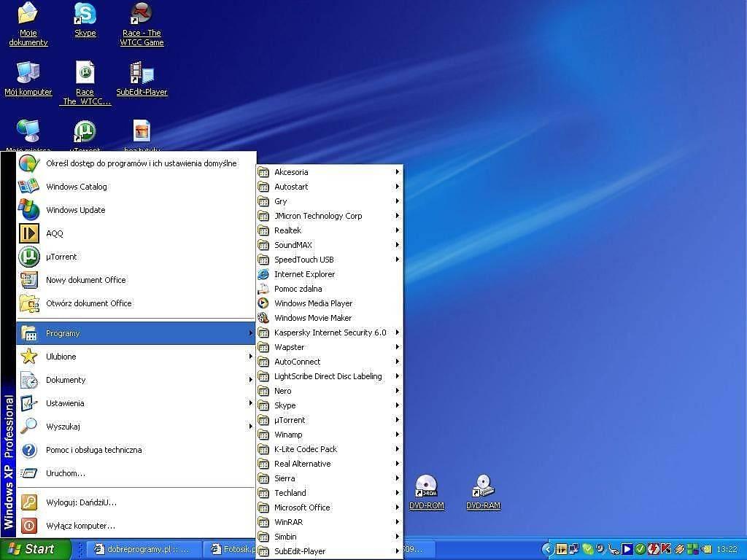Open the K-Lite Codec Pack folder
The height and width of the screenshot is (560, 747).
329,449
